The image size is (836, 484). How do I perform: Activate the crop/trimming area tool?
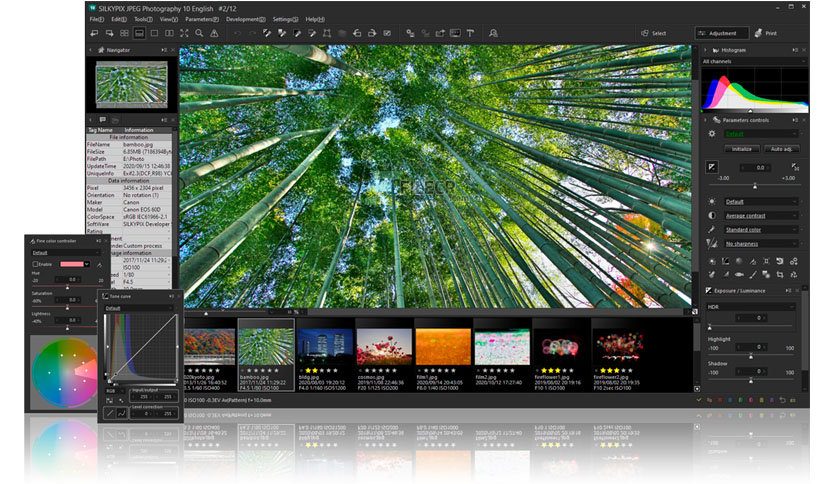(327, 33)
